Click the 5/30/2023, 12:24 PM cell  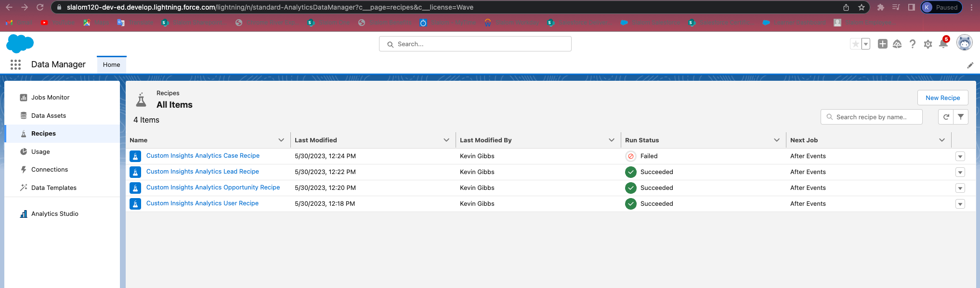[325, 156]
